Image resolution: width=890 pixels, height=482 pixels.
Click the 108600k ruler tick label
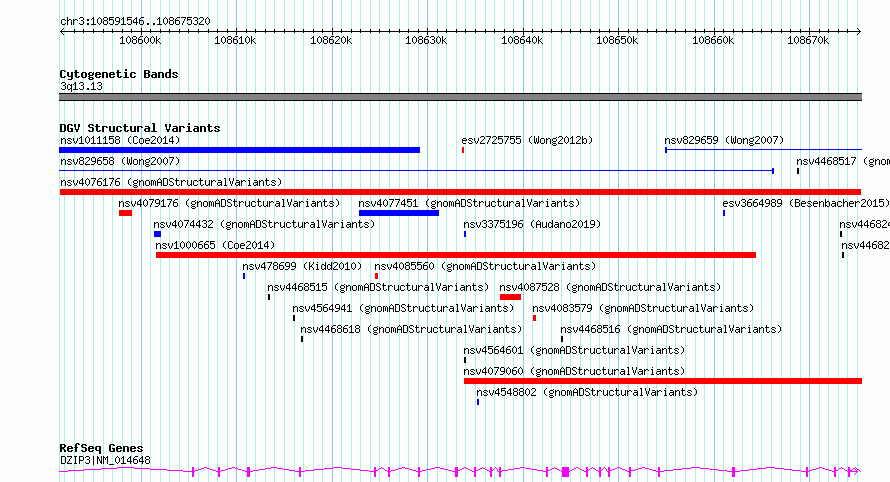tap(140, 40)
